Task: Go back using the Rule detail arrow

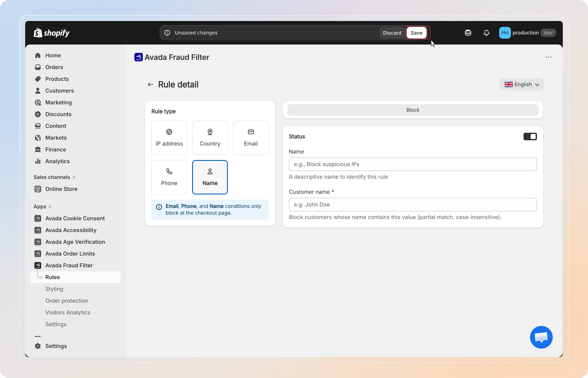Action: (150, 84)
